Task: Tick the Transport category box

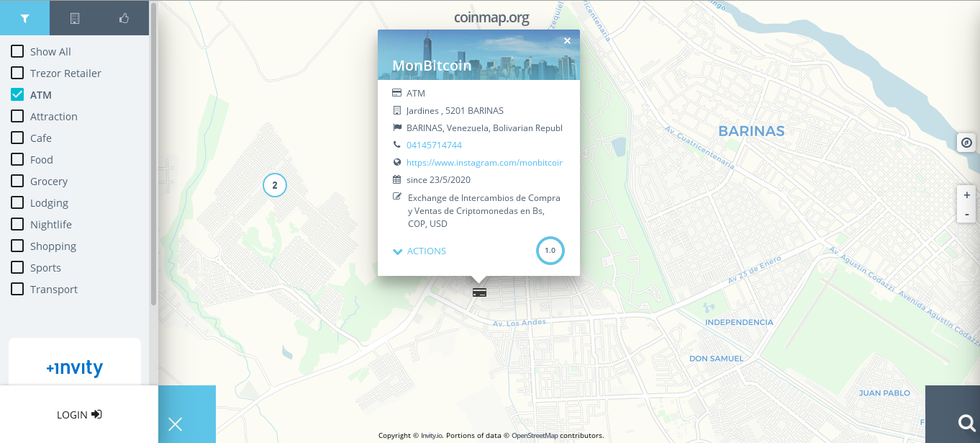Action: (17, 289)
